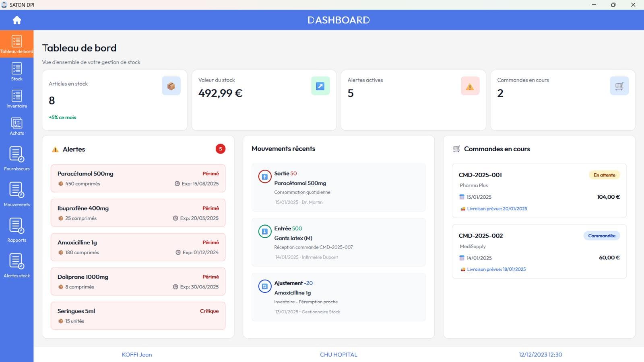Click user name KOFFI Jean in footer

pyautogui.click(x=137, y=355)
